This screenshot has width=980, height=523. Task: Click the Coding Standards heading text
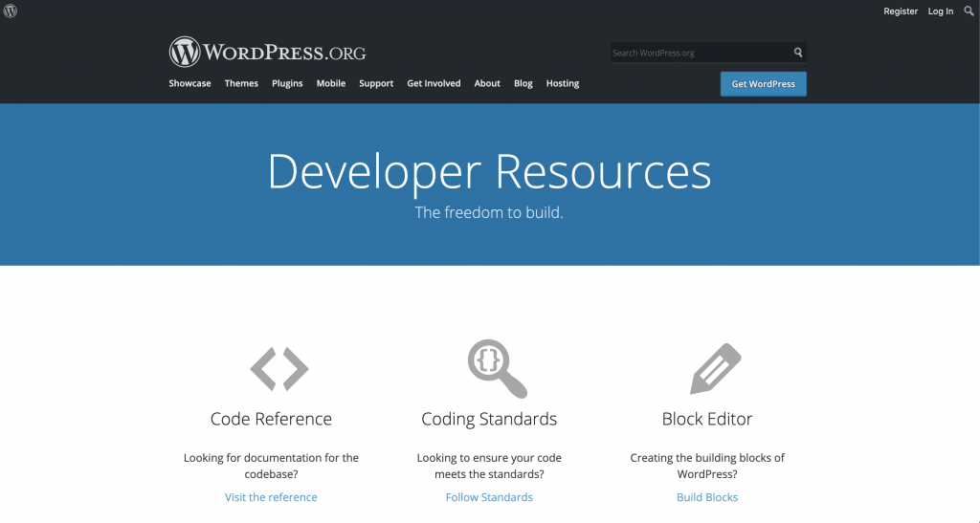(489, 419)
